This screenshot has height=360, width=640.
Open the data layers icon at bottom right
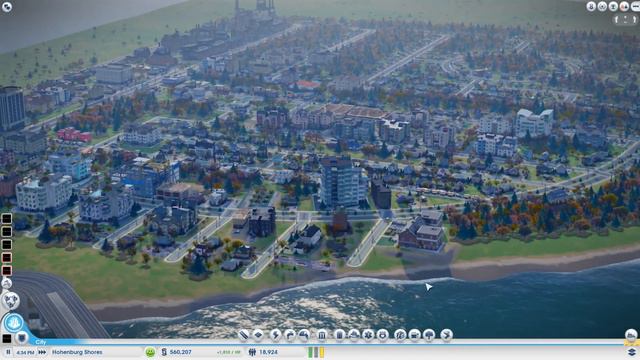(631, 352)
